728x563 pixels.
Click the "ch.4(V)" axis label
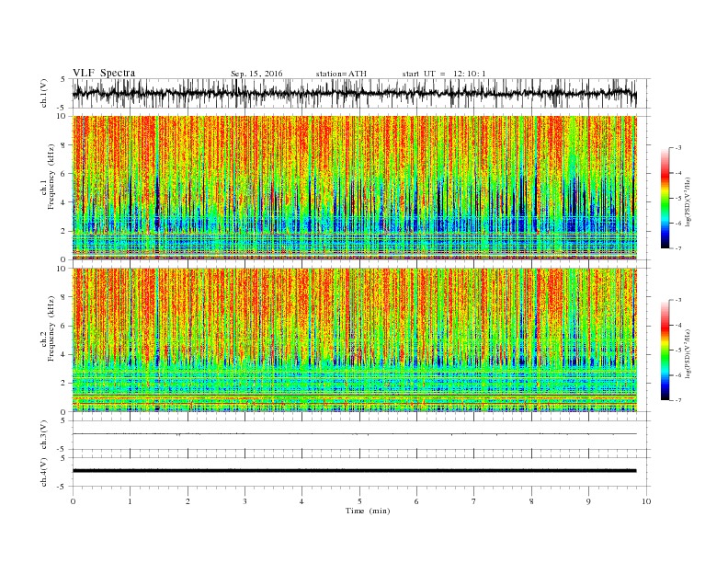coord(44,472)
